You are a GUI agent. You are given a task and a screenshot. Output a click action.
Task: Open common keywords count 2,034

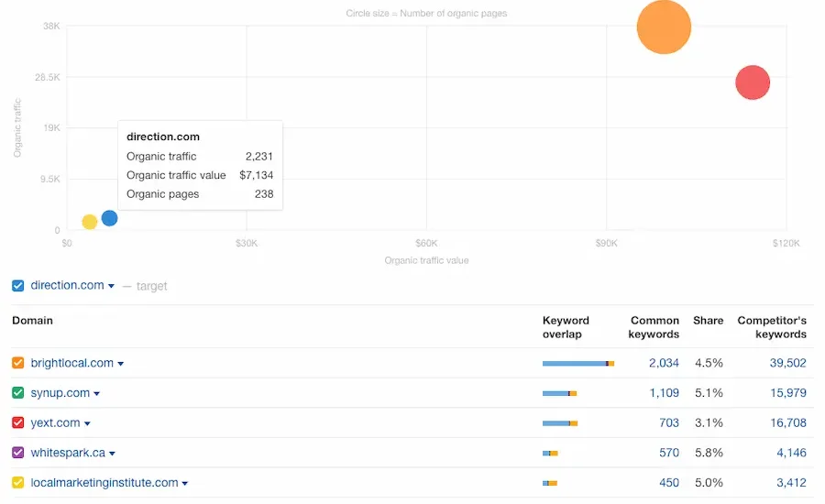point(664,363)
